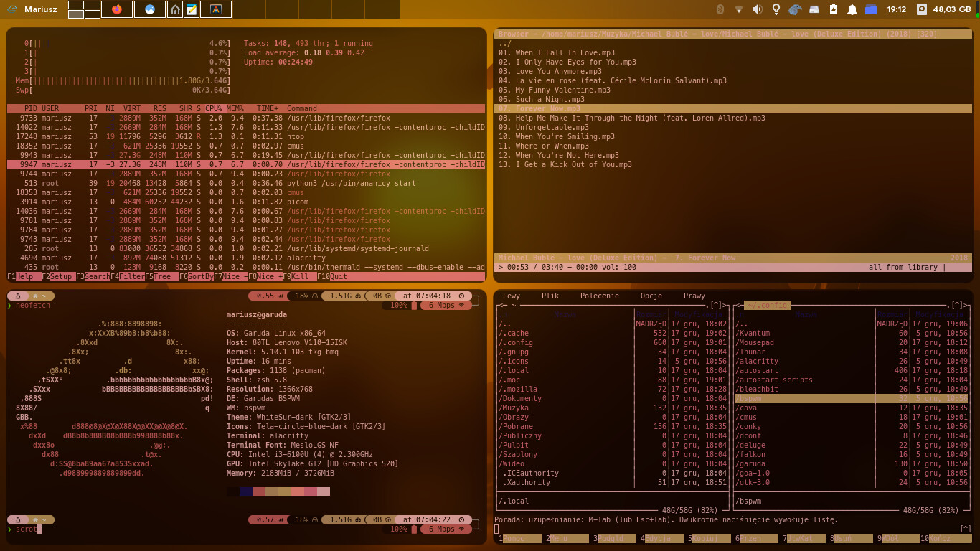Viewport: 980px width, 551px height.
Task: Open the notes app icon in the top bar
Action: tap(192, 9)
